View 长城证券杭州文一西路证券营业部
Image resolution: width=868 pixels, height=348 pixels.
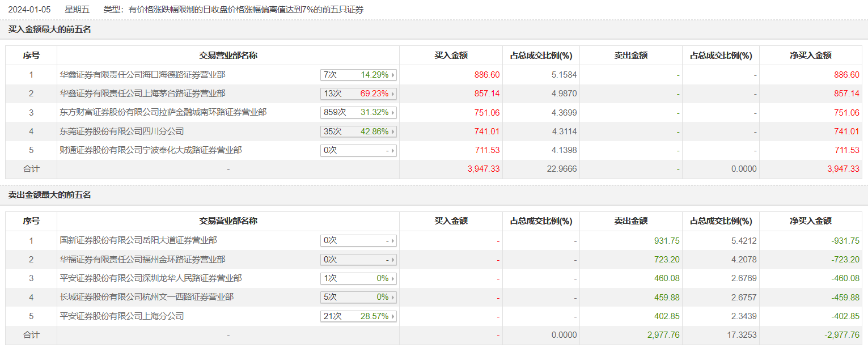coord(146,296)
